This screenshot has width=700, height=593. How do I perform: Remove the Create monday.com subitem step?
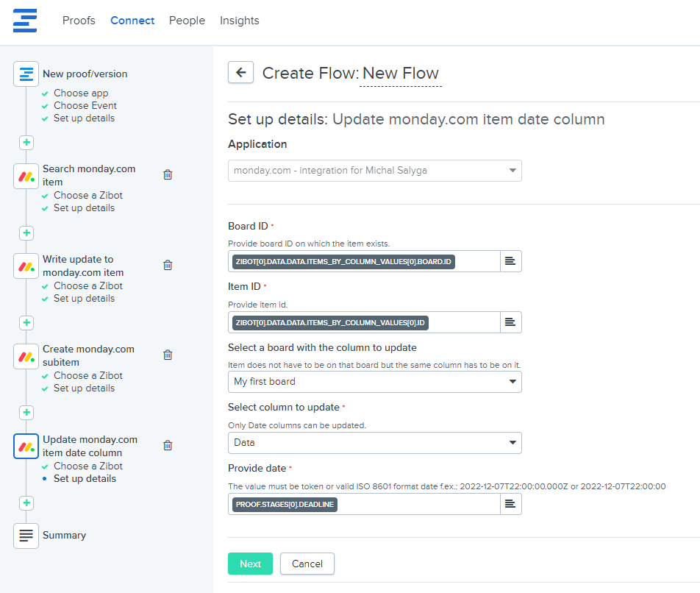click(168, 355)
